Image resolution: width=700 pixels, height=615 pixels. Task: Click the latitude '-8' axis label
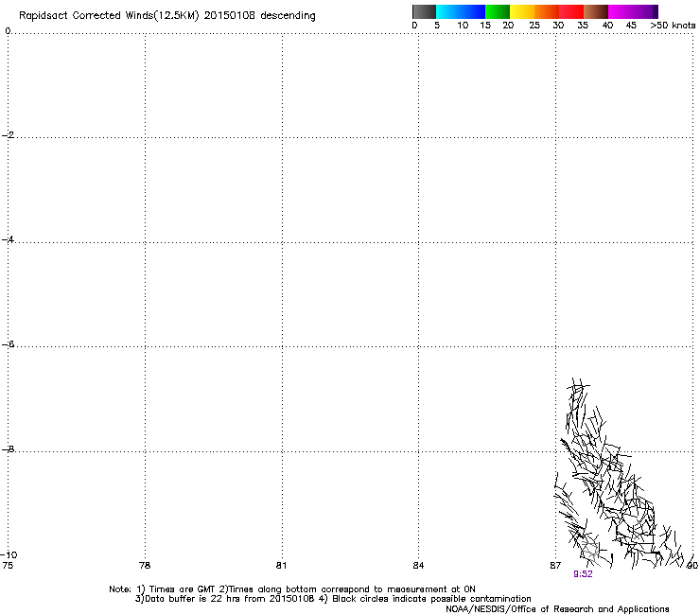click(x=8, y=449)
